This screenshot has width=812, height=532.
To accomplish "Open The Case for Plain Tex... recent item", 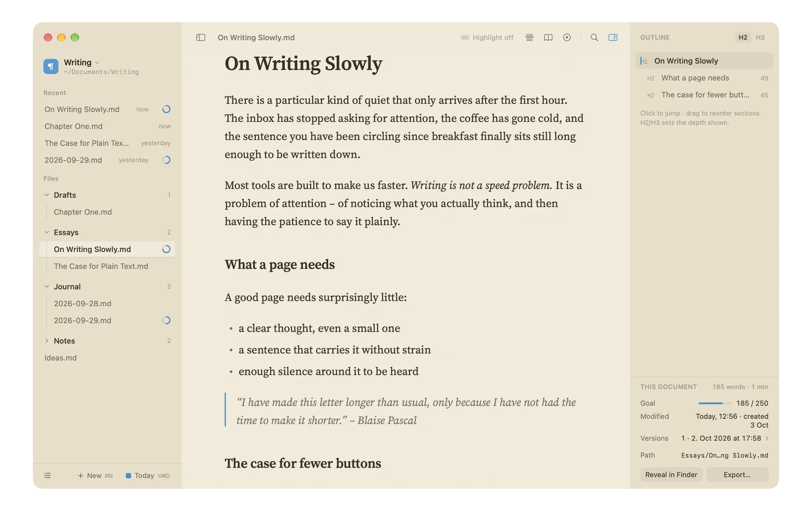I will click(107, 143).
